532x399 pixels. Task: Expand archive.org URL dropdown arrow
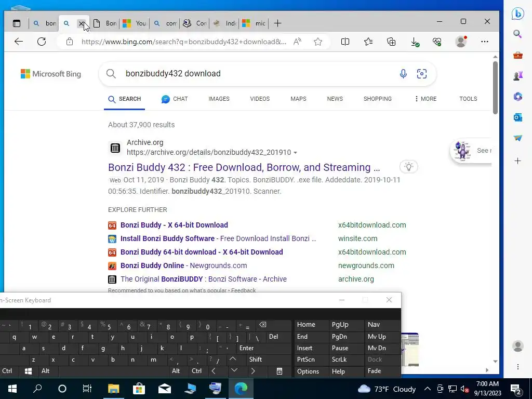click(295, 153)
